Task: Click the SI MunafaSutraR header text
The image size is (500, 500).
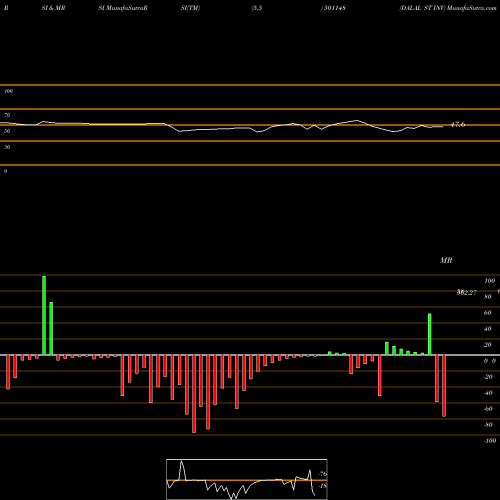Action: (x=123, y=8)
